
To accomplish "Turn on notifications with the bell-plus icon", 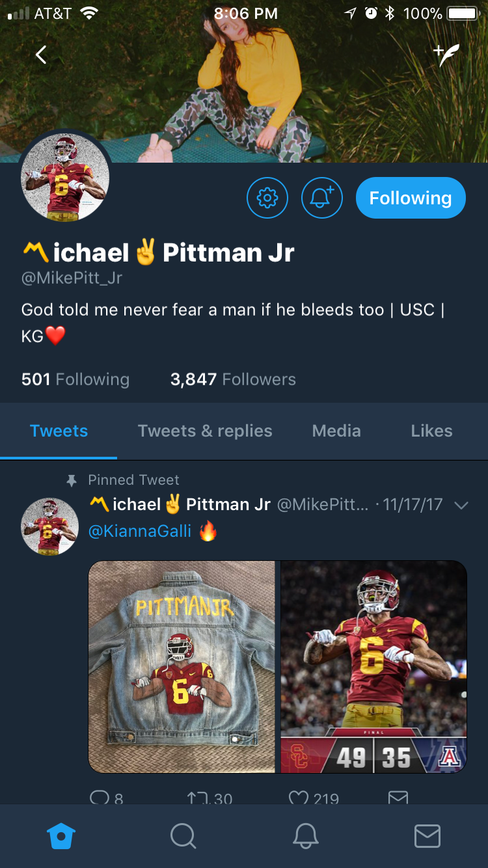I will 321,198.
